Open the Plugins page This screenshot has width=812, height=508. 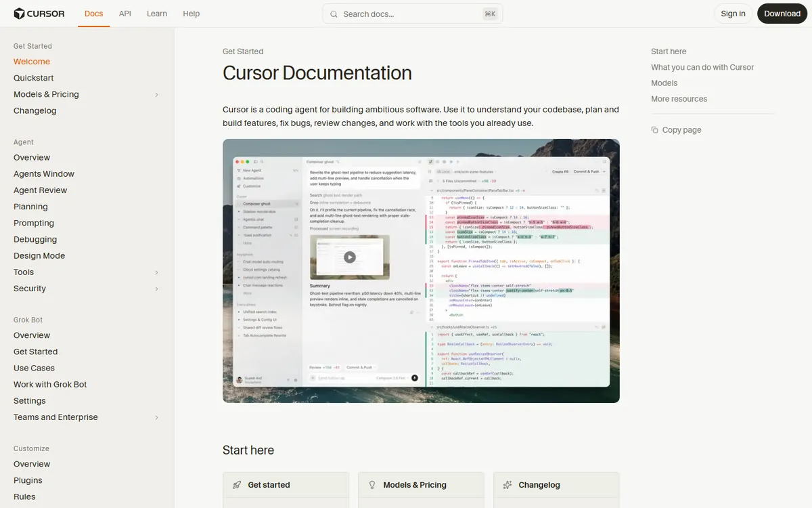click(28, 480)
